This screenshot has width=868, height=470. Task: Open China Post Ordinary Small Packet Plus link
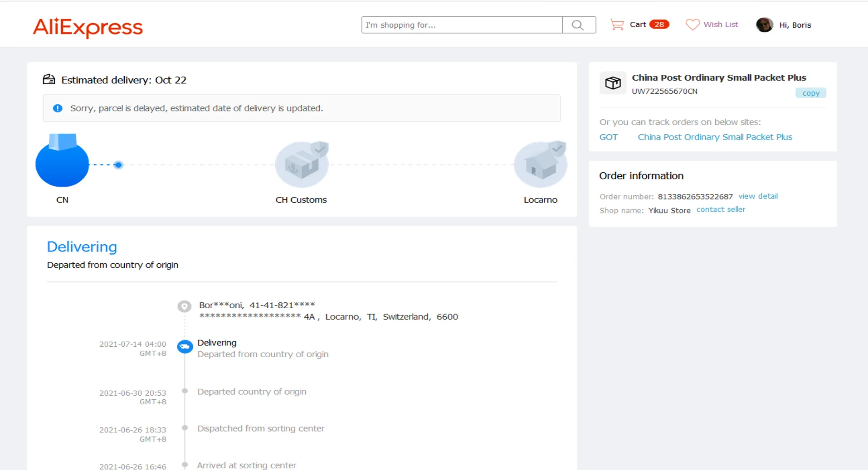pos(715,137)
